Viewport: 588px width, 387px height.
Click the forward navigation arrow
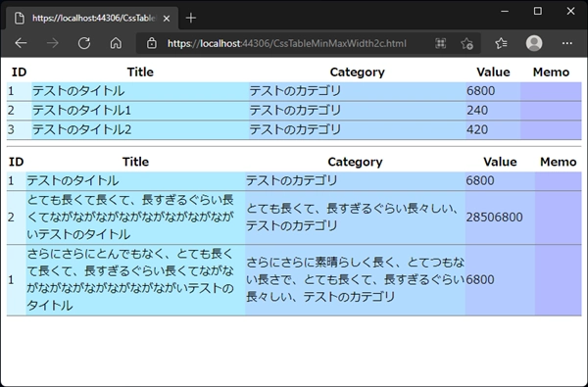point(53,43)
